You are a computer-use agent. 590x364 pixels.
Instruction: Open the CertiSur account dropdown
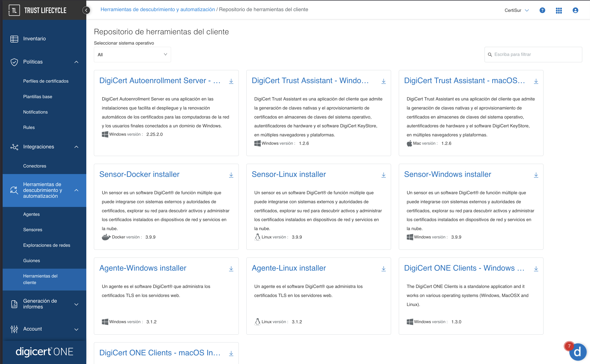(x=517, y=10)
